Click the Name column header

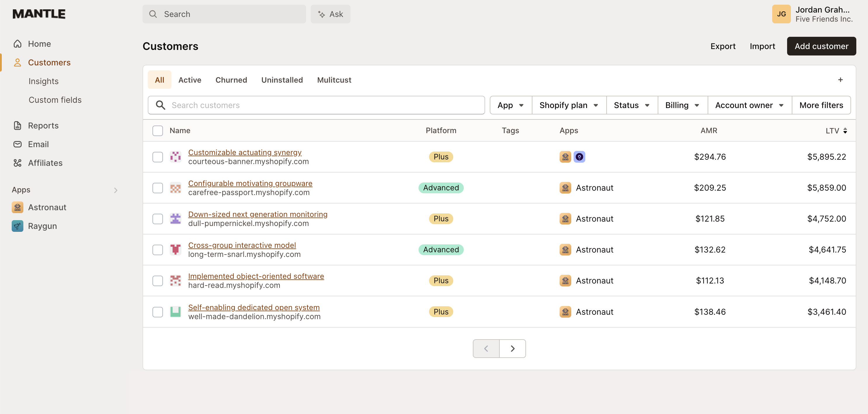(x=180, y=131)
